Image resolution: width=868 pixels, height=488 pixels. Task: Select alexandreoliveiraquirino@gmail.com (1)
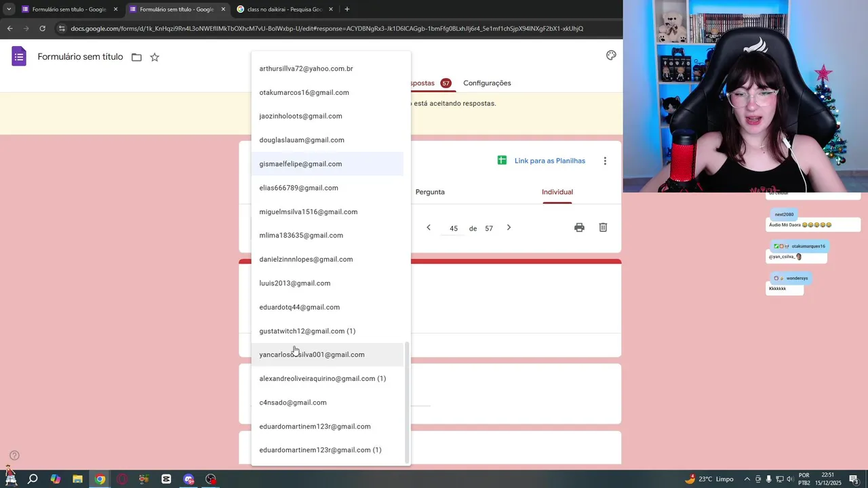pyautogui.click(x=328, y=378)
